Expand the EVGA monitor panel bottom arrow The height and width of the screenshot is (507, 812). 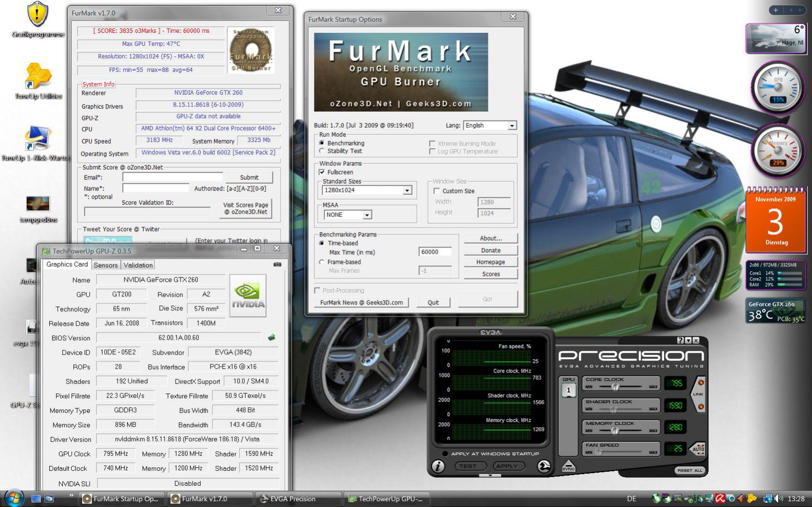click(490, 476)
